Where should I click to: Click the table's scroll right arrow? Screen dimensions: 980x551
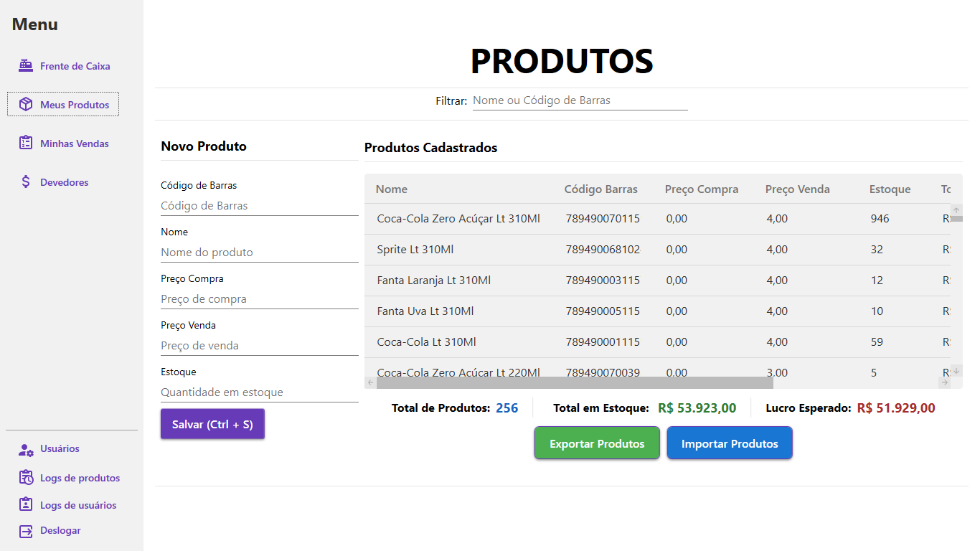945,382
